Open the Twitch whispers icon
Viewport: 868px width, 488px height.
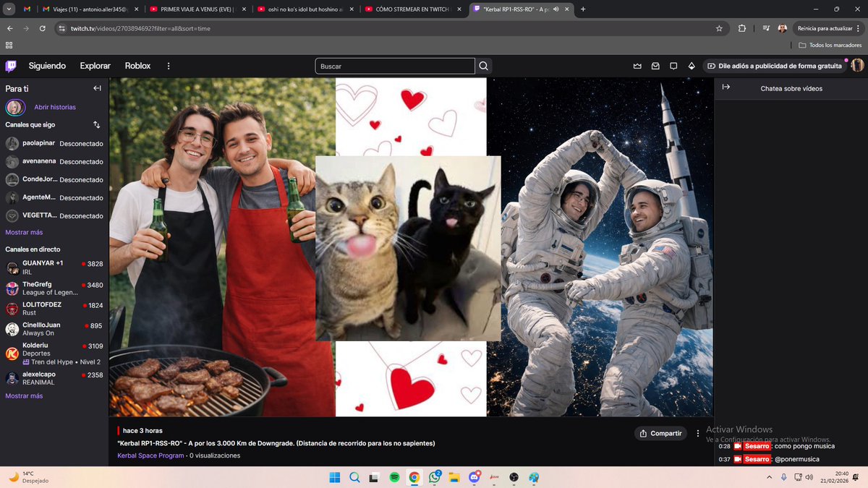(x=673, y=66)
